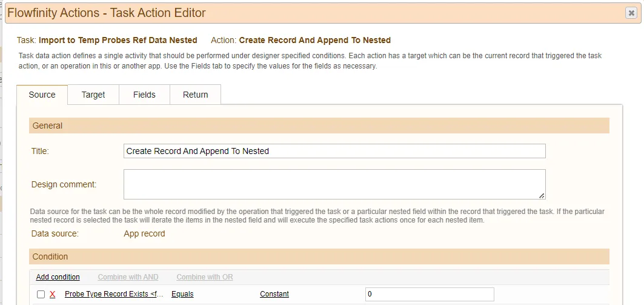Open the Probe Type Record Exists field link
The image size is (644, 305).
point(114,294)
